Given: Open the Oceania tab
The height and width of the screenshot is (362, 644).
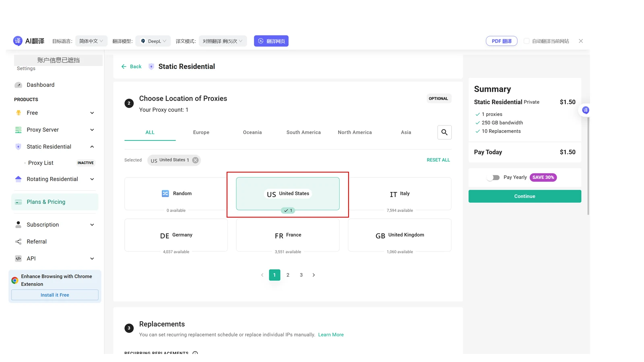Looking at the screenshot, I should [x=252, y=132].
